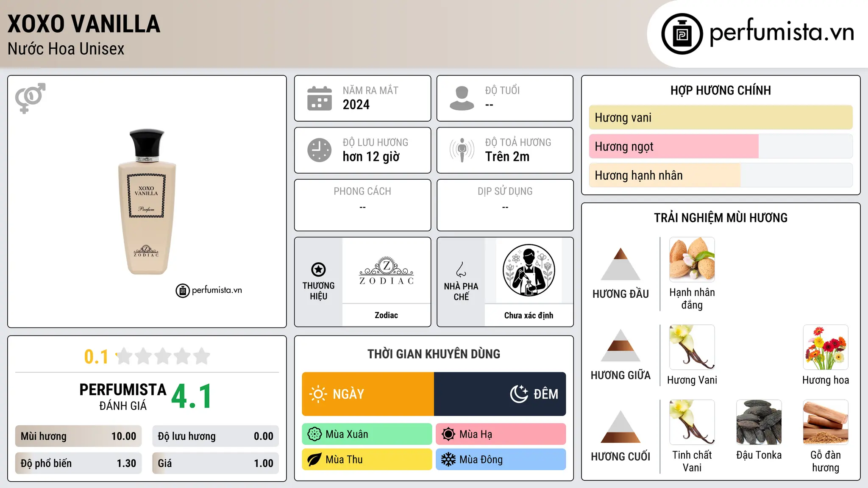Image resolution: width=868 pixels, height=488 pixels.
Task: Choose the Mùa Hạ season chip
Action: point(501,434)
